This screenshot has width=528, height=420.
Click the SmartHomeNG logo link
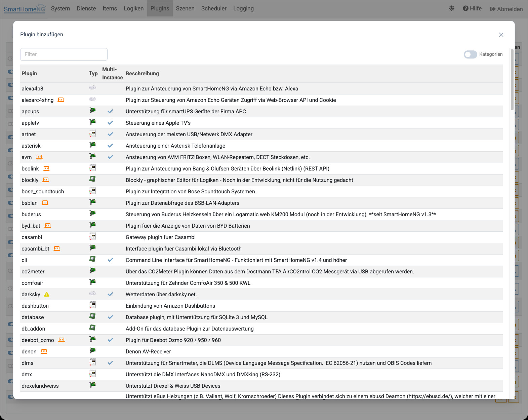pos(25,9)
